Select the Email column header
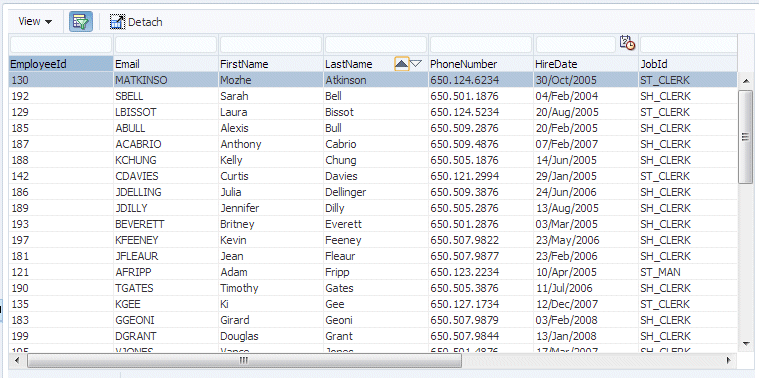The height and width of the screenshot is (378, 759). tap(166, 64)
